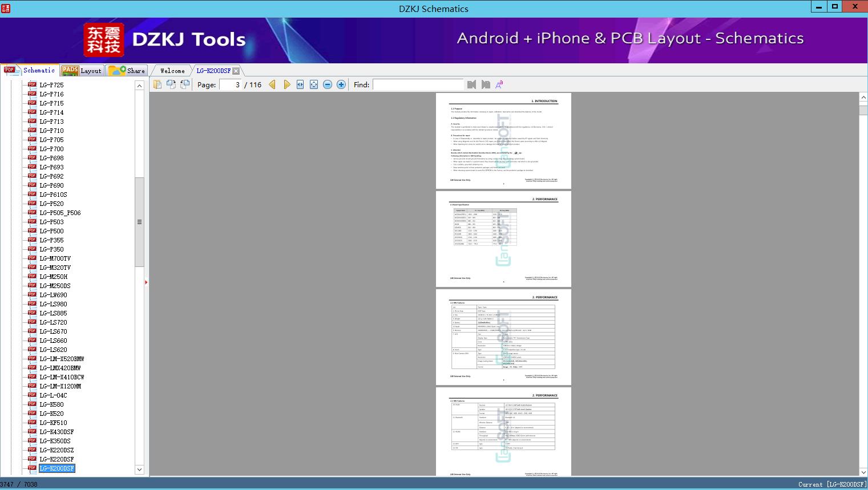Click the PDF icon beside LG-LS620
The width and height of the screenshot is (868, 490).
coord(32,350)
